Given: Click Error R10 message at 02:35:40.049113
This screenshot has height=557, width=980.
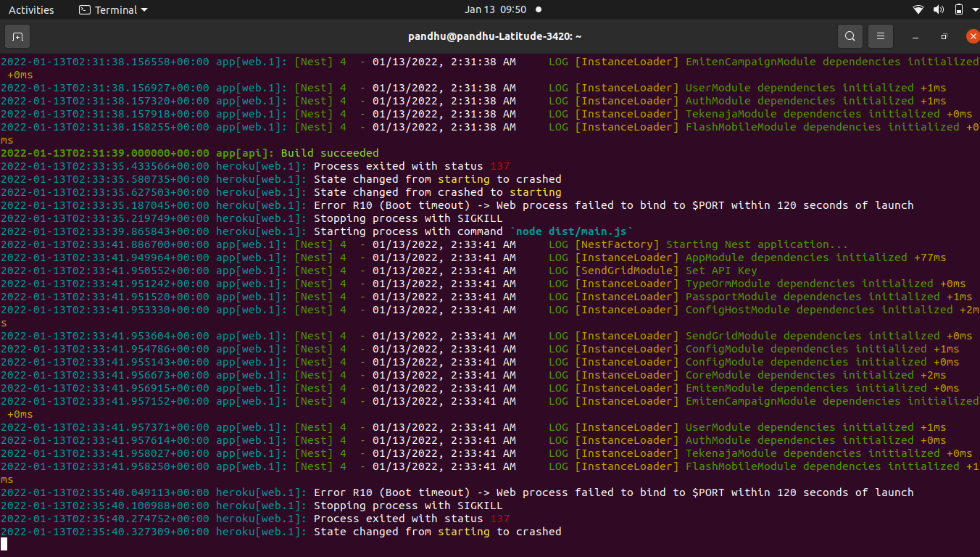Looking at the screenshot, I should (x=614, y=492).
